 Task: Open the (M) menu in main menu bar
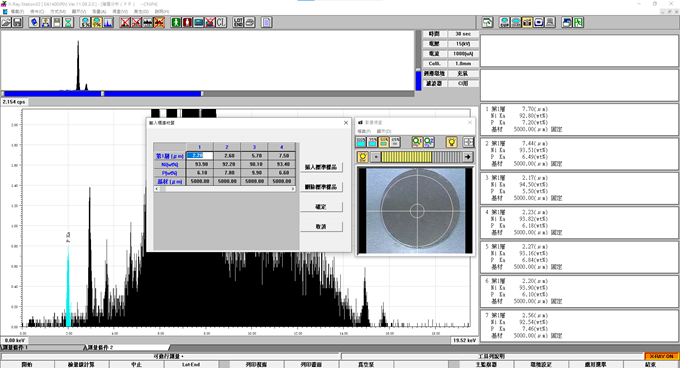click(x=58, y=11)
